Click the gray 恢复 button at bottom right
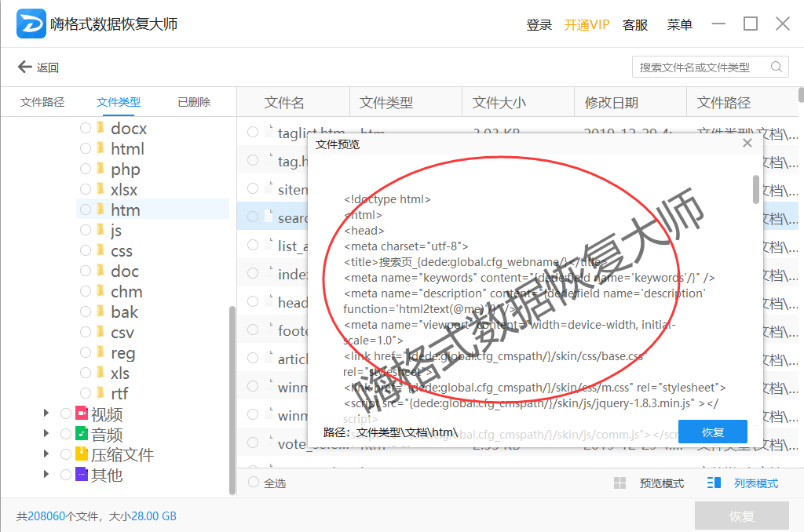Viewport: 804px width, 532px height. tap(741, 516)
